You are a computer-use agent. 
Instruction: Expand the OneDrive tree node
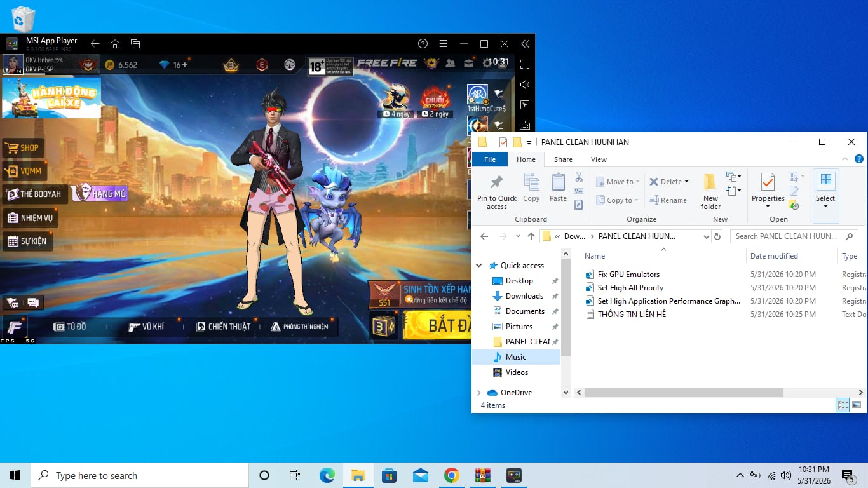click(479, 393)
